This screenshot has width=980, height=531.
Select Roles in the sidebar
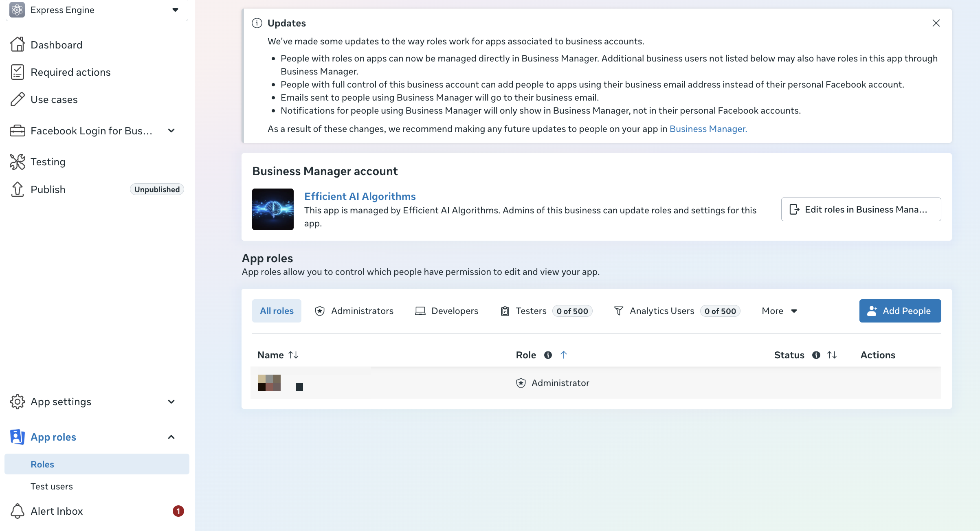coord(97,464)
